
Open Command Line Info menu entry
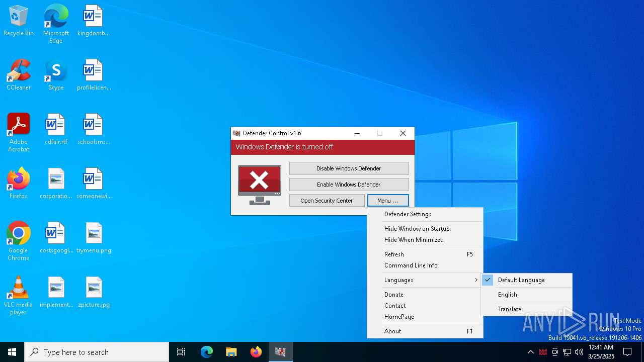click(x=425, y=265)
